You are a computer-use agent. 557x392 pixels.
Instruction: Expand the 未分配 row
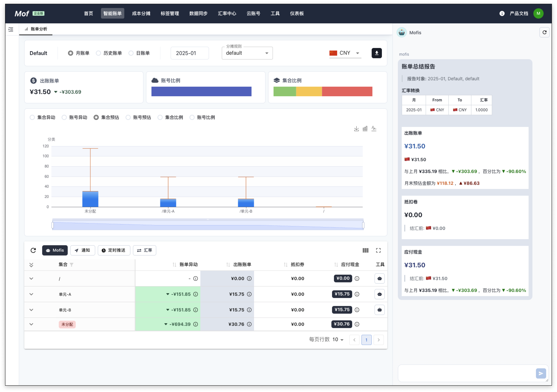[x=31, y=324]
